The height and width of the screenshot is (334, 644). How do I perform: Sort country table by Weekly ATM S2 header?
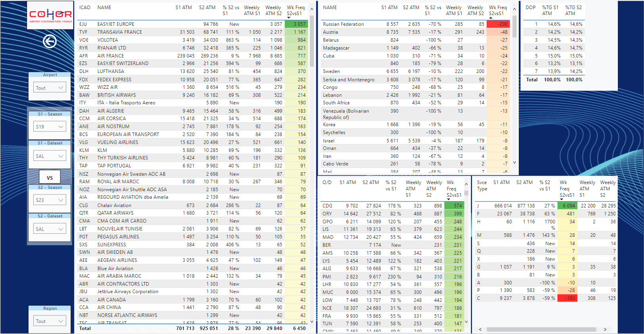[x=475, y=10]
